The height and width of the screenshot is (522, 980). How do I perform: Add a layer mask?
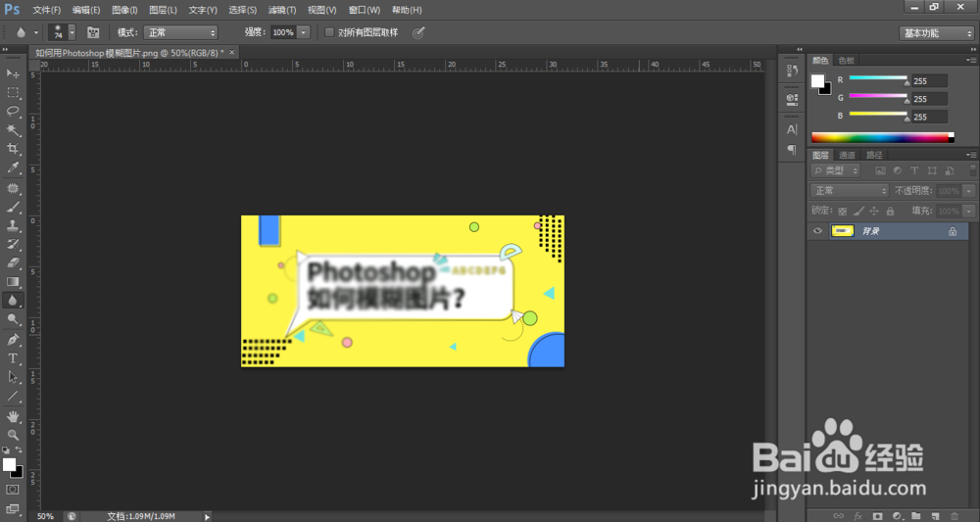877,516
